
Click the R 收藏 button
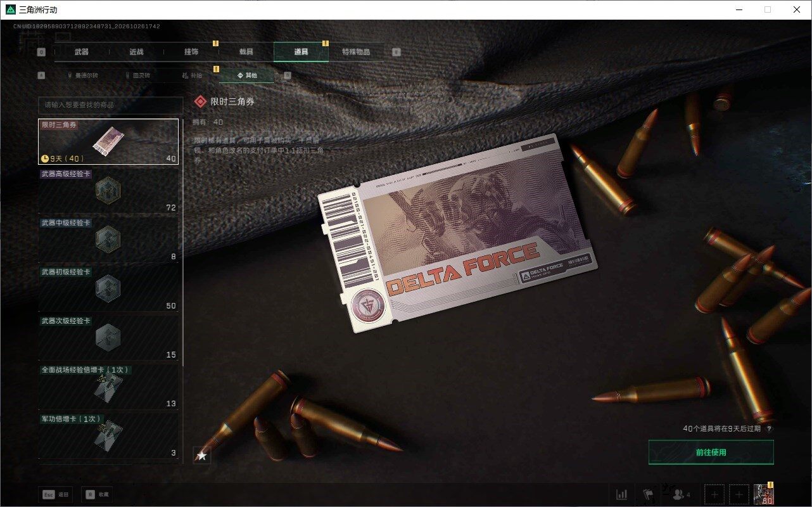pos(97,494)
